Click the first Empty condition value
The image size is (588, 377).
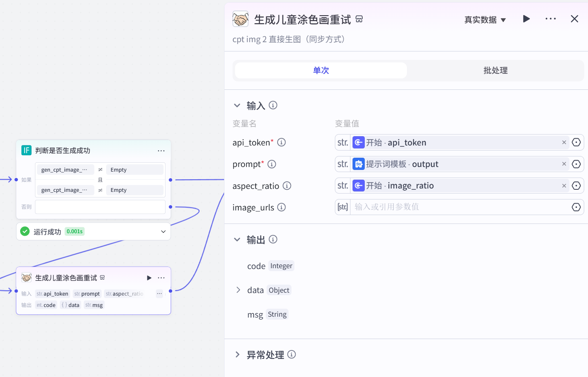[x=134, y=170]
